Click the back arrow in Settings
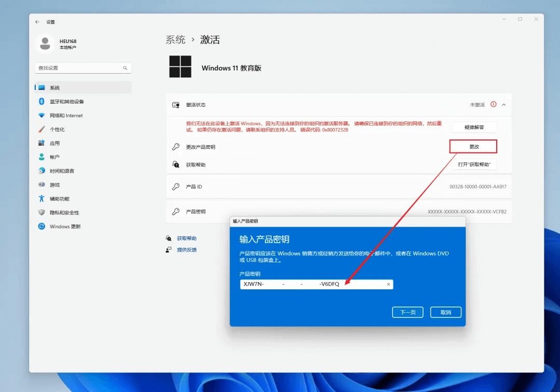The width and height of the screenshot is (560, 392). 37,22
